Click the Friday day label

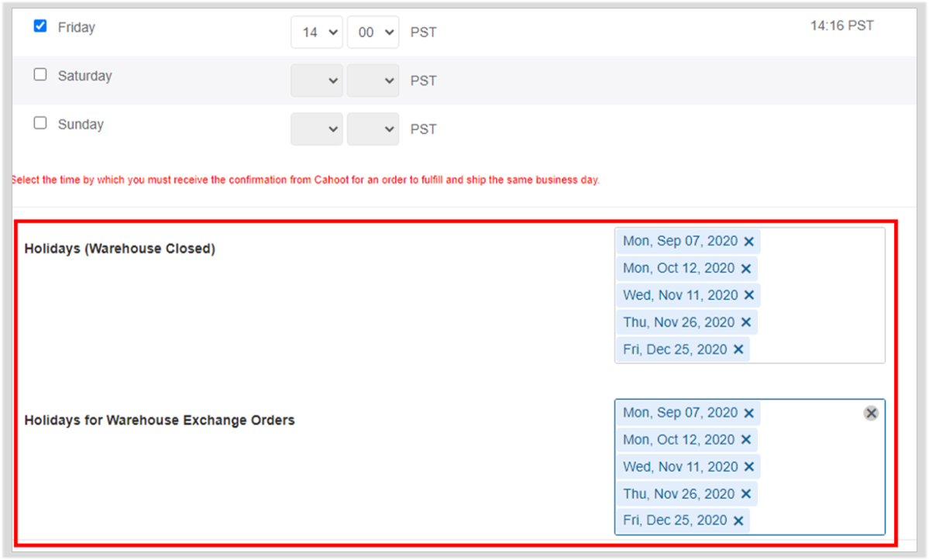77,27
